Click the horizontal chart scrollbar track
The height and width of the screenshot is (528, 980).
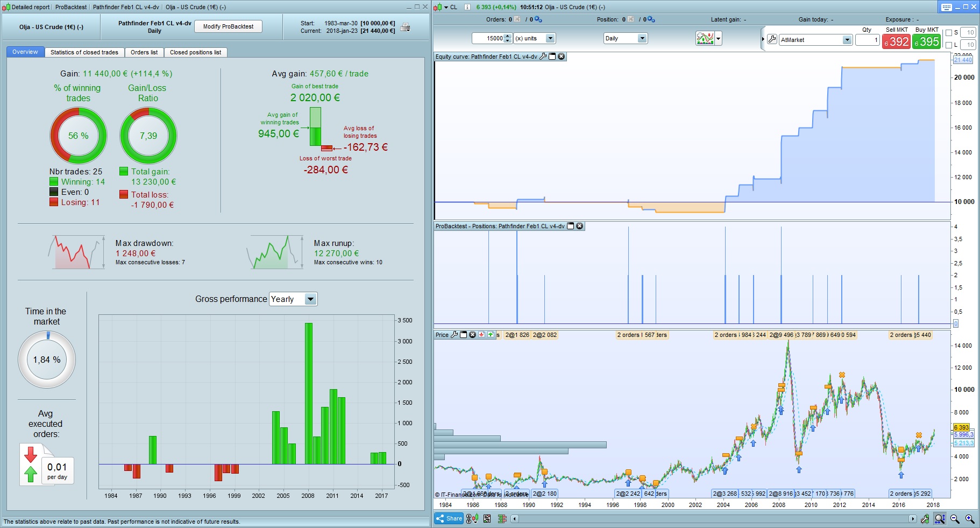713,519
